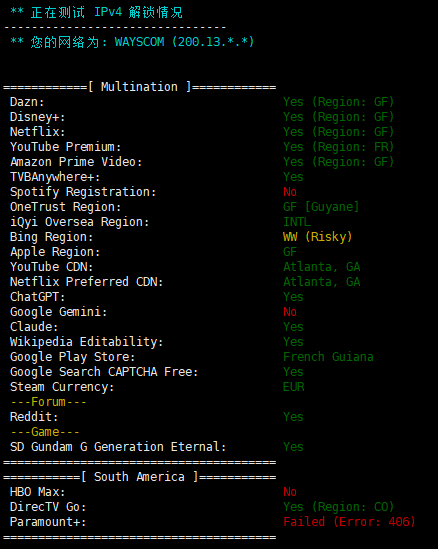This screenshot has height=549, width=438.
Task: Click the Steam Currency EUR value
Action: pyautogui.click(x=293, y=387)
